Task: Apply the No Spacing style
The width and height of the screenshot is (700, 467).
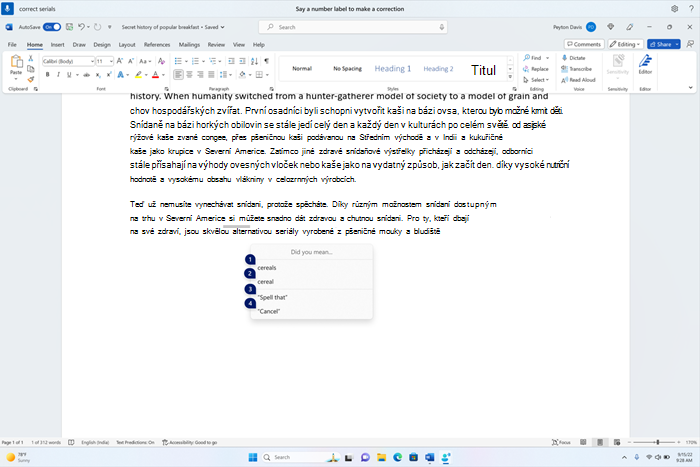Action: tap(347, 69)
